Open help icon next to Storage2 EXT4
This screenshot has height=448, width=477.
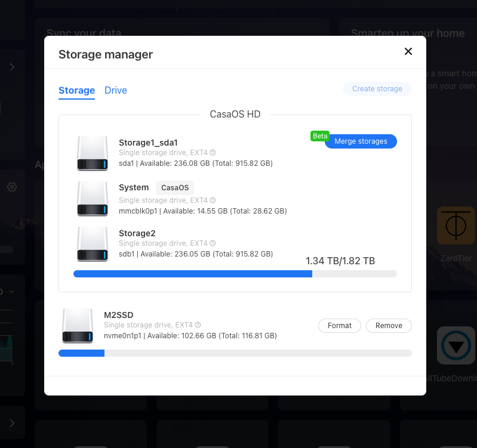click(x=213, y=243)
